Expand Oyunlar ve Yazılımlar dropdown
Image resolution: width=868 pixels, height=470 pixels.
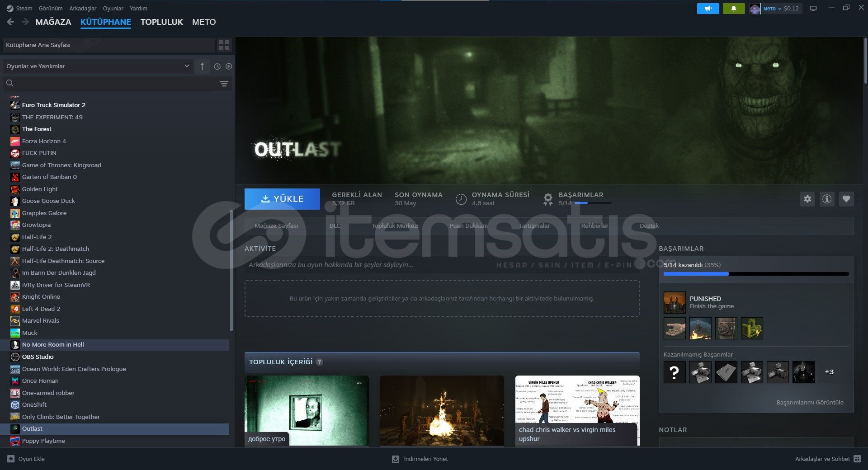[x=98, y=66]
